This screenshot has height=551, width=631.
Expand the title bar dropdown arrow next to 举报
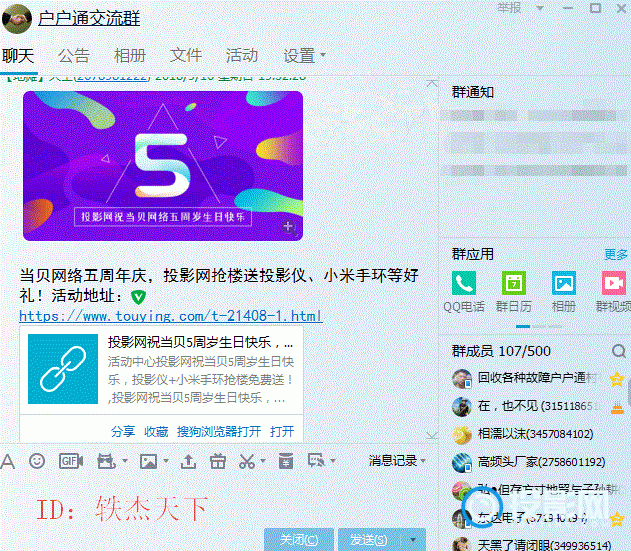tap(540, 8)
